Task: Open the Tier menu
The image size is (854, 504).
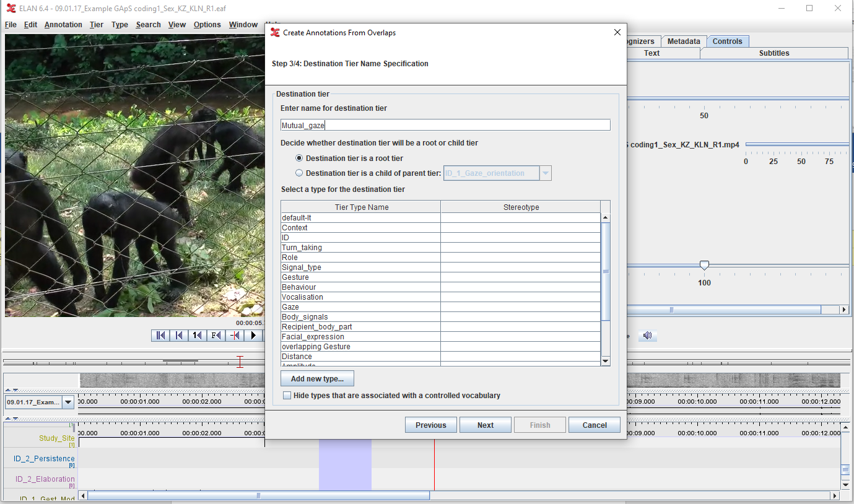Action: (97, 25)
